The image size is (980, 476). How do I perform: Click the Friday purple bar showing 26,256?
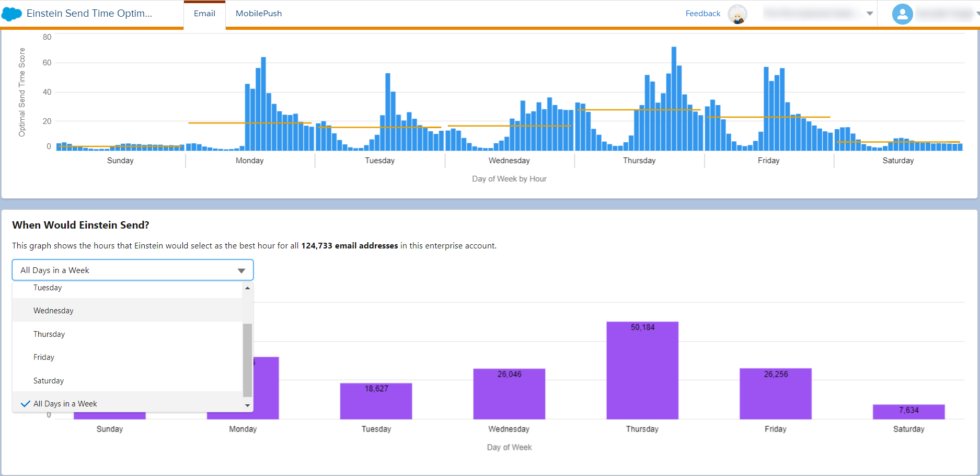[x=776, y=394]
